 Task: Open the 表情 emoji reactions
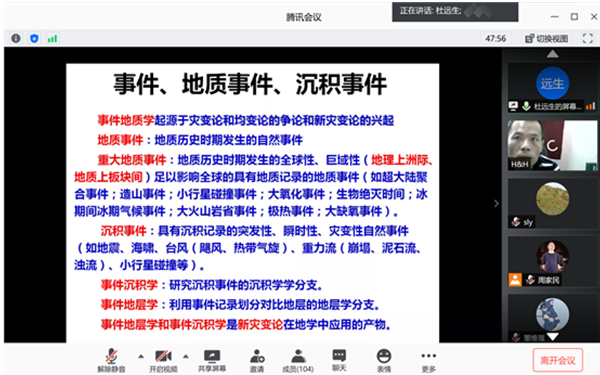[384, 360]
